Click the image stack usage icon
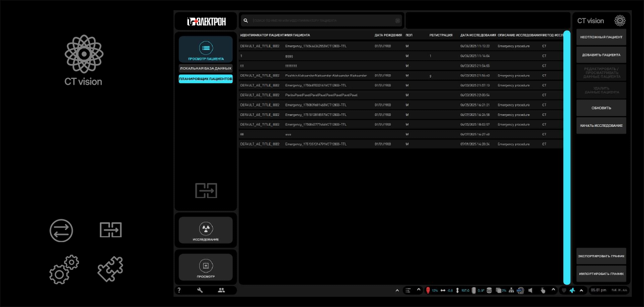Image resolution: width=644 pixels, height=307 pixels. pyautogui.click(x=499, y=291)
